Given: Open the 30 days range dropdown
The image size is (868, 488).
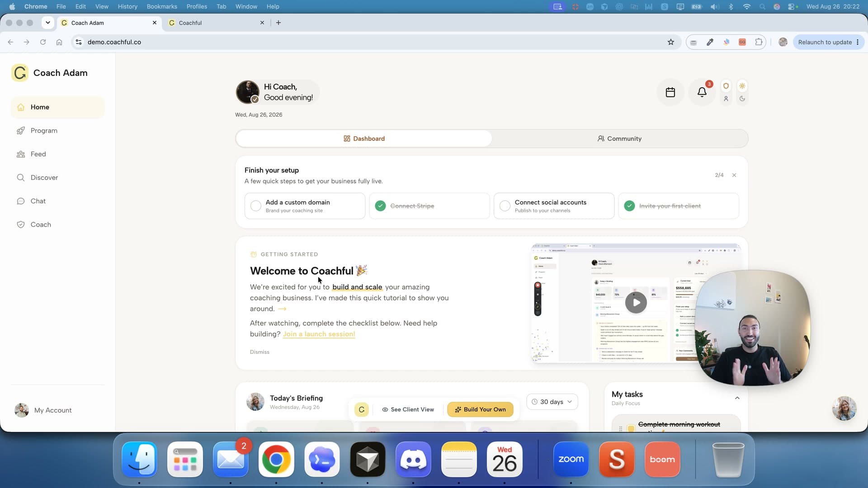Looking at the screenshot, I should click(x=552, y=402).
